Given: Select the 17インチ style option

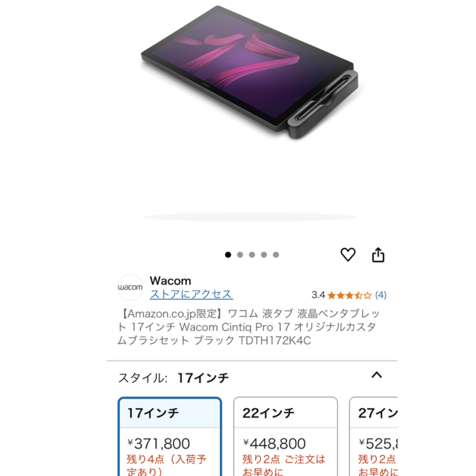Looking at the screenshot, I should [170, 436].
